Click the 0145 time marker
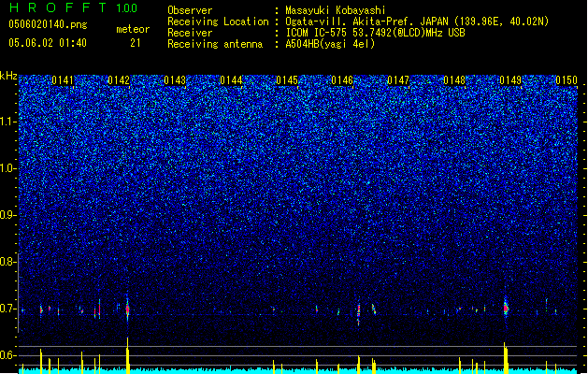This screenshot has width=588, height=374. 286,80
